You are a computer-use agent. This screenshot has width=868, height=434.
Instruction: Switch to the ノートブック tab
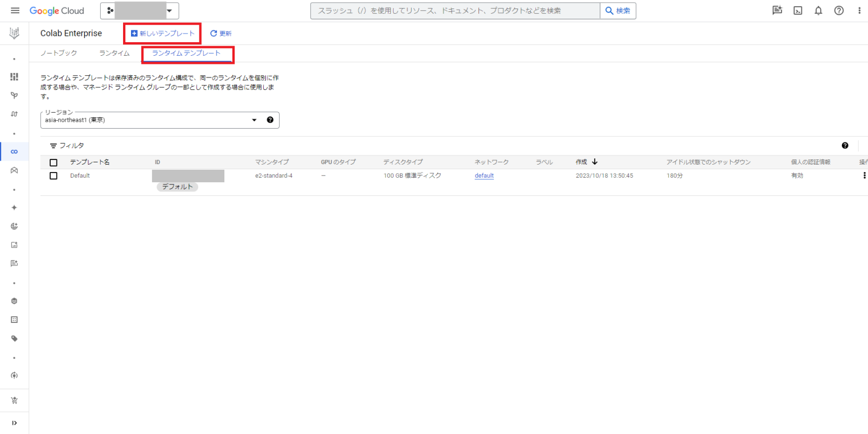coord(59,53)
